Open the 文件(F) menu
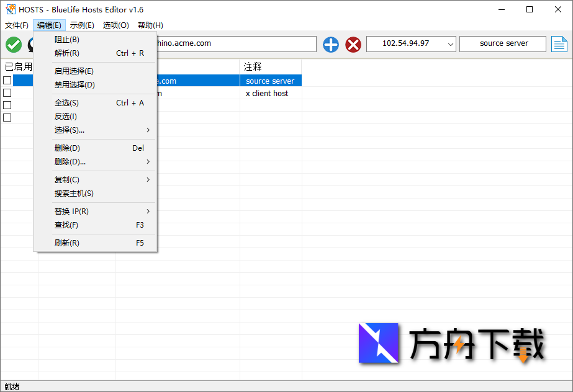The height and width of the screenshot is (392, 573). pyautogui.click(x=16, y=25)
